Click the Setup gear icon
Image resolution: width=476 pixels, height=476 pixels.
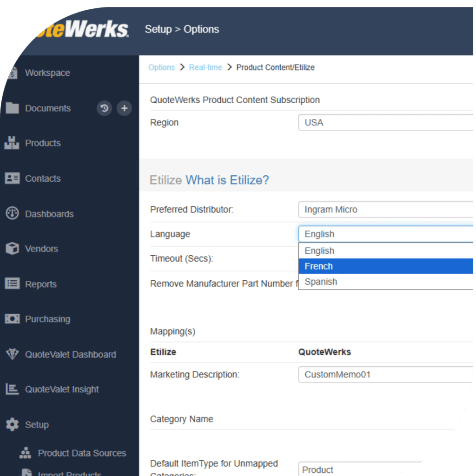12,424
